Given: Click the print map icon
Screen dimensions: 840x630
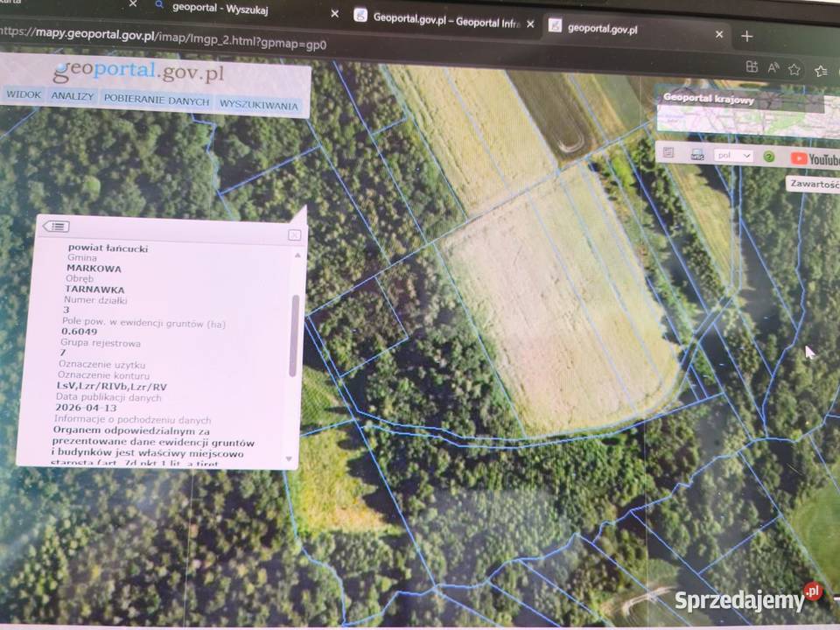Looking at the screenshot, I should [x=697, y=154].
